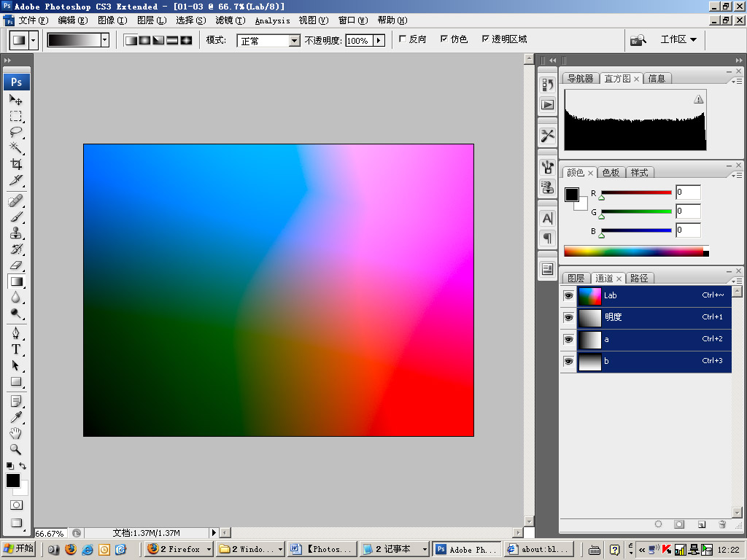This screenshot has width=747, height=560.
Task: Load channel as selection button
Action: coord(659,524)
